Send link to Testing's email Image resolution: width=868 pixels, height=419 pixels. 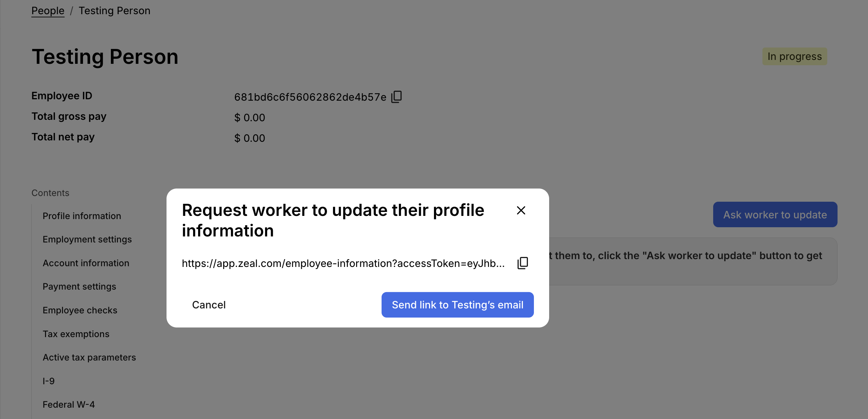pyautogui.click(x=457, y=305)
